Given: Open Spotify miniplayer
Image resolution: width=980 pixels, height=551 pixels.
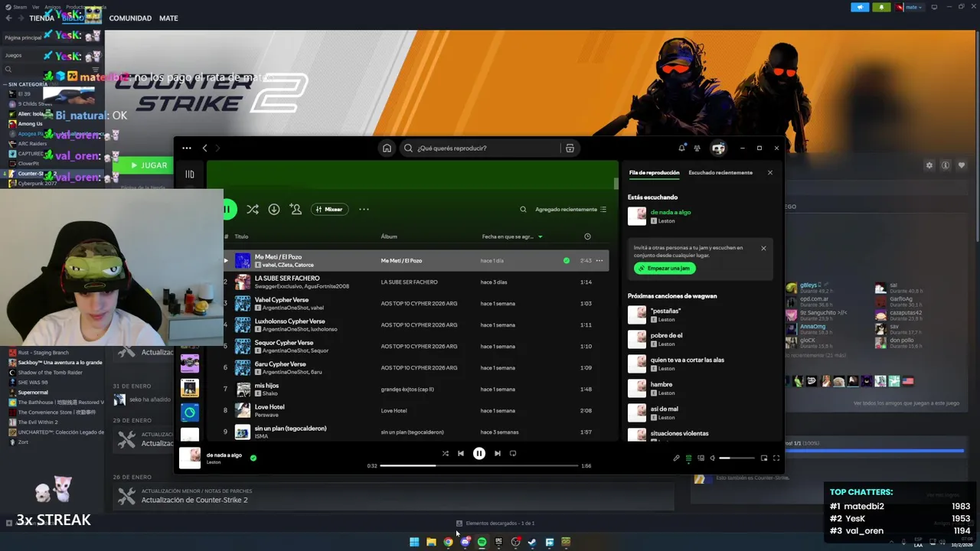Looking at the screenshot, I should pyautogui.click(x=763, y=458).
